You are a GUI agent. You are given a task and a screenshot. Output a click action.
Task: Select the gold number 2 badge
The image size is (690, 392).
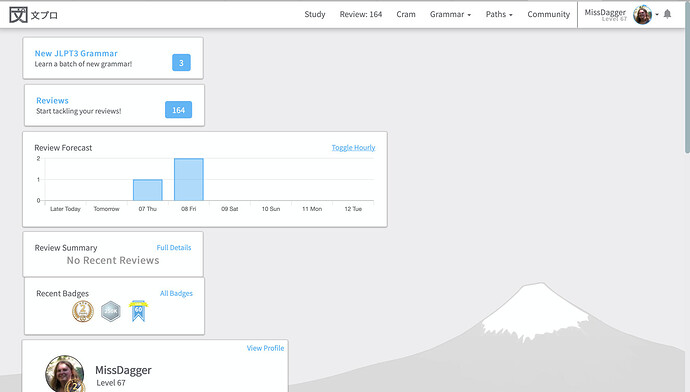tap(83, 311)
